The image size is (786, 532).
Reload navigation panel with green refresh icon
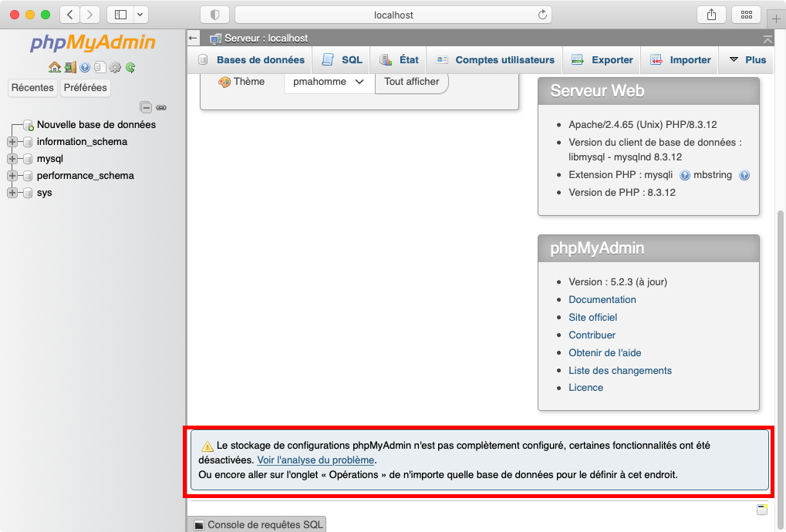130,68
